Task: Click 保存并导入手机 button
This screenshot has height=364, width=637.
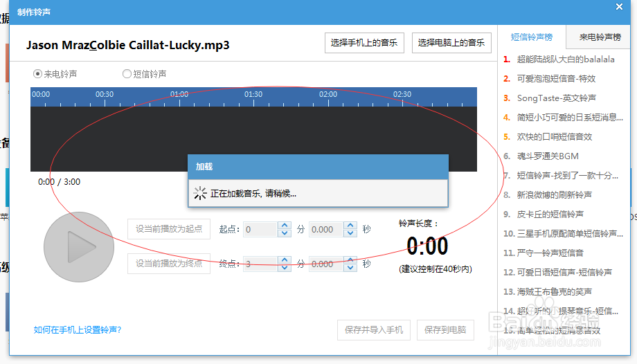Action: [x=374, y=330]
